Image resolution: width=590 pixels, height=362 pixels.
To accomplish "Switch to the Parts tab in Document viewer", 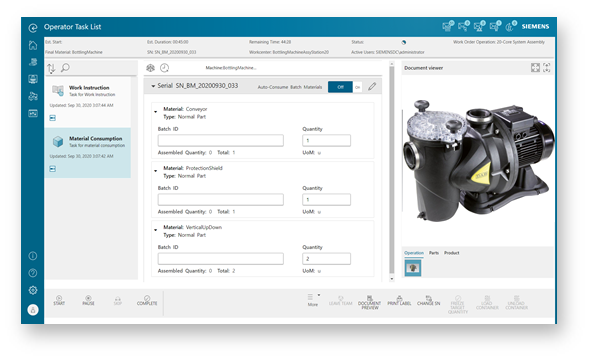I will tap(434, 253).
